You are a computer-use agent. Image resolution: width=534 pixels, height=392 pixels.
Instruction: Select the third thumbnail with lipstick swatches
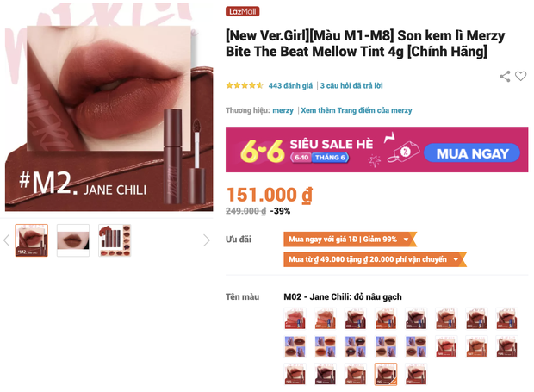[115, 240]
